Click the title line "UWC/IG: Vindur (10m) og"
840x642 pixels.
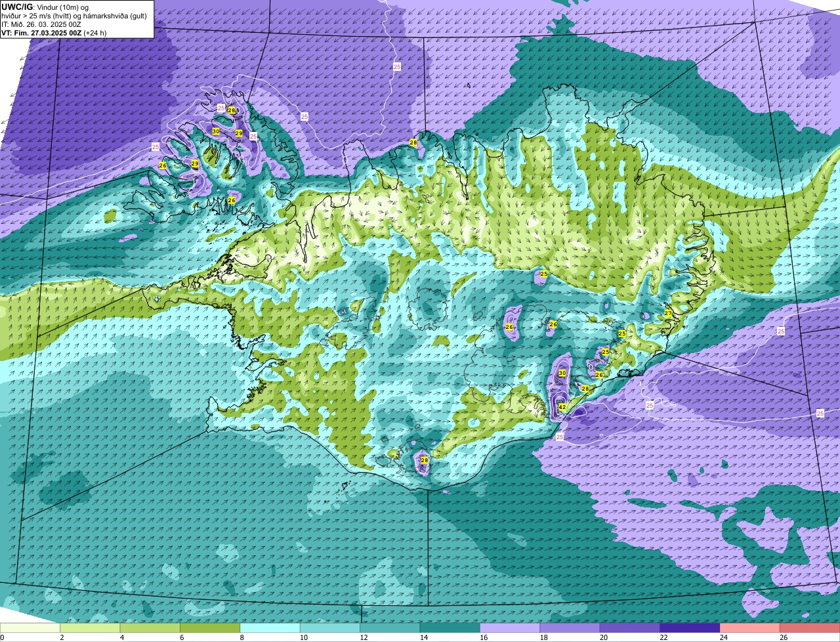pyautogui.click(x=45, y=7)
